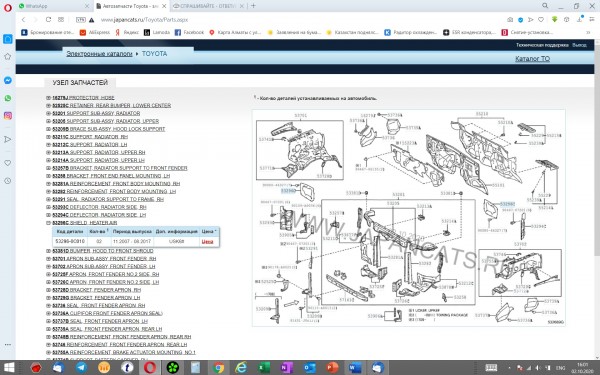Open PowerPoint from the taskbar
The image size is (600, 375).
click(333, 368)
